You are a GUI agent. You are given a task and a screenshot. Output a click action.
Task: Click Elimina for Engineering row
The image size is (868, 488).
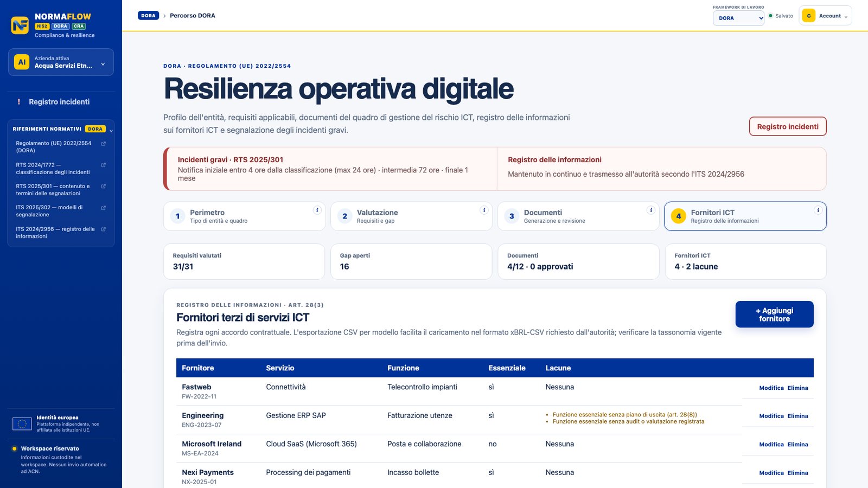(798, 416)
